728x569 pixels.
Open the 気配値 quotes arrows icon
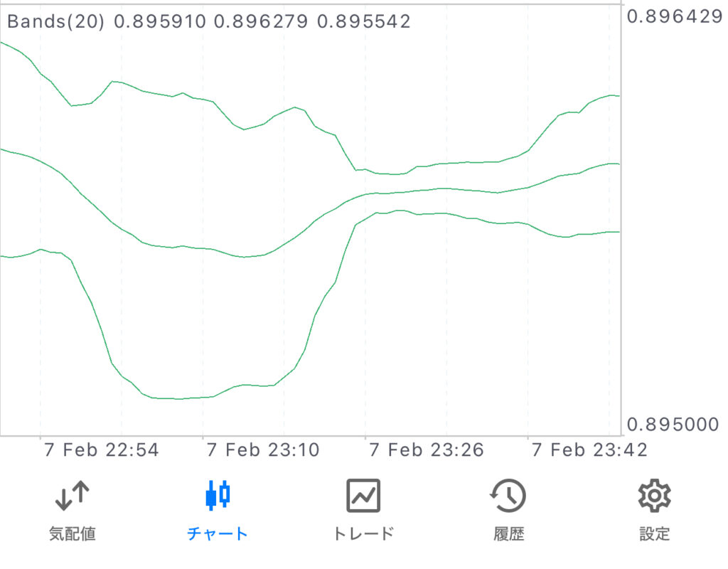point(73,496)
